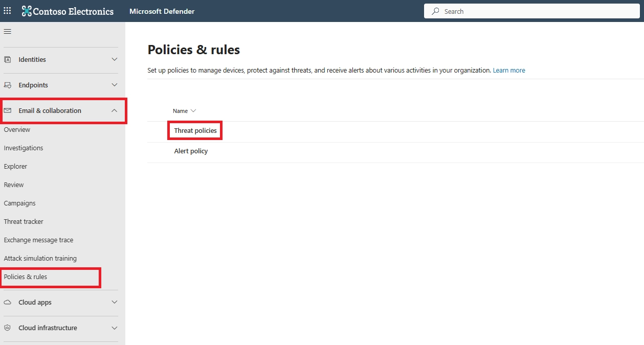Viewport: 644px width, 345px height.
Task: Select the Alert policy row
Action: pos(190,151)
